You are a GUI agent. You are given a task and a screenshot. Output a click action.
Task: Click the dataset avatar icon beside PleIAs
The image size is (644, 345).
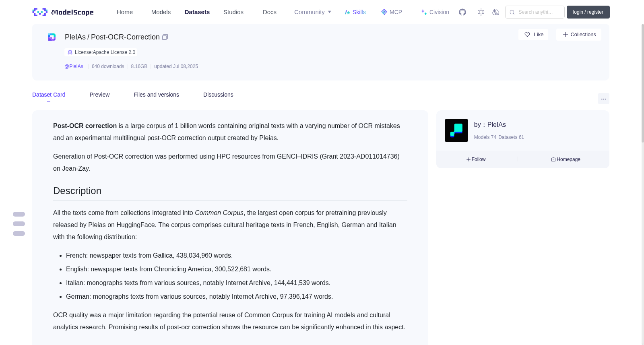(x=52, y=37)
